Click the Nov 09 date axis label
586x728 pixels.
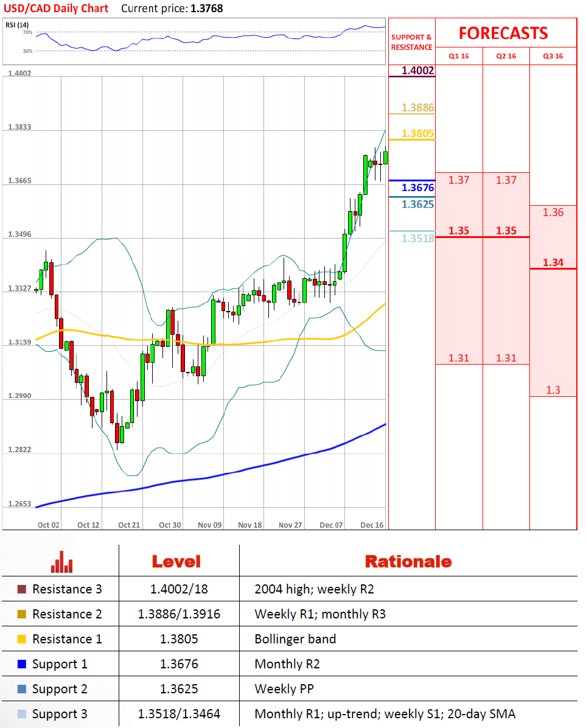tap(210, 525)
